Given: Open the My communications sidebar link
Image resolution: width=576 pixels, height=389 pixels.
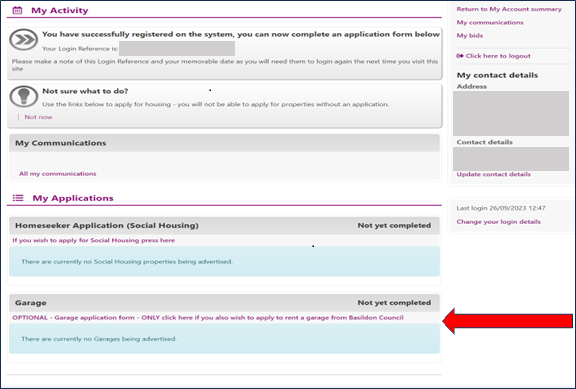Looking at the screenshot, I should (x=490, y=22).
